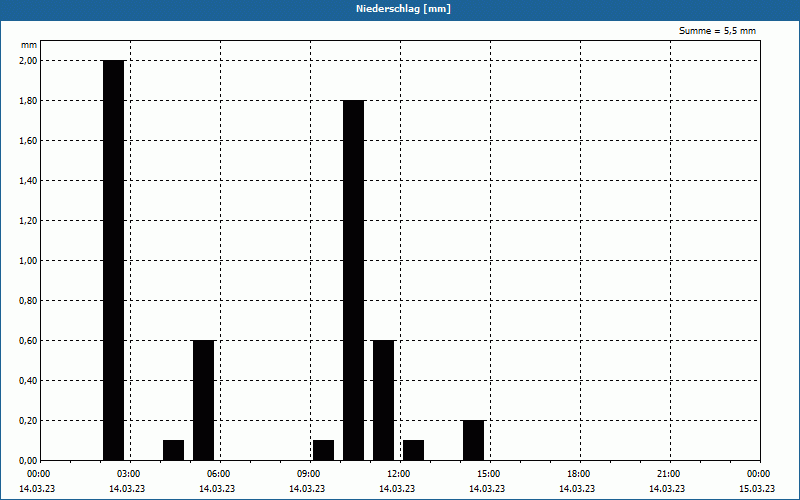Screen dimensions: 800x500
Task: Click the '1,20' y-axis value
Action: (x=28, y=220)
